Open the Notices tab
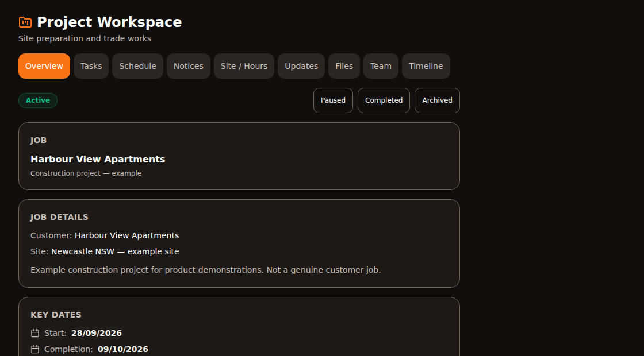Screen dimensions: 644x356 coord(189,66)
